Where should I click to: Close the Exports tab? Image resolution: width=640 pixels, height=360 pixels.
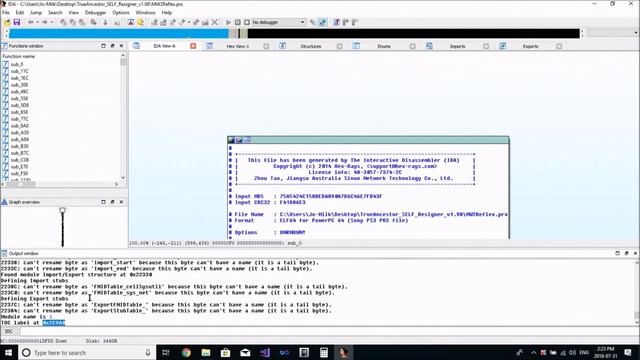559,46
